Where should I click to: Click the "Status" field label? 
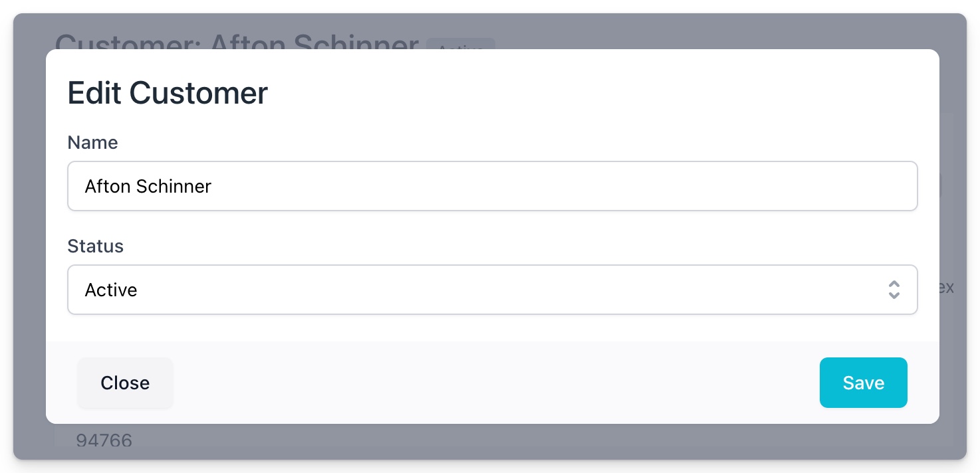pyautogui.click(x=95, y=246)
